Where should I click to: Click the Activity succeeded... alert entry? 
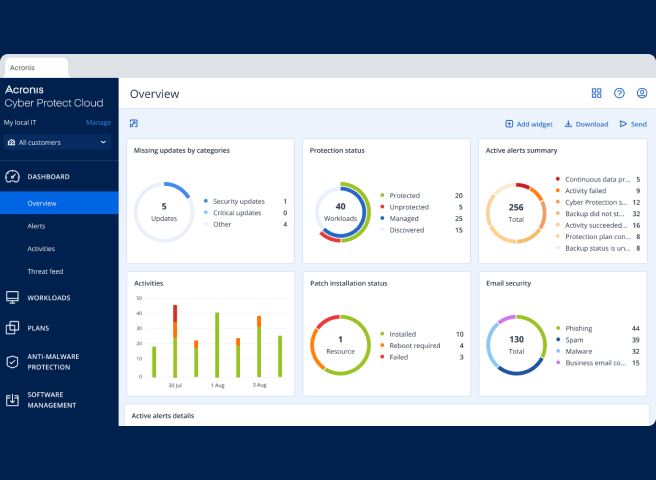coord(598,225)
